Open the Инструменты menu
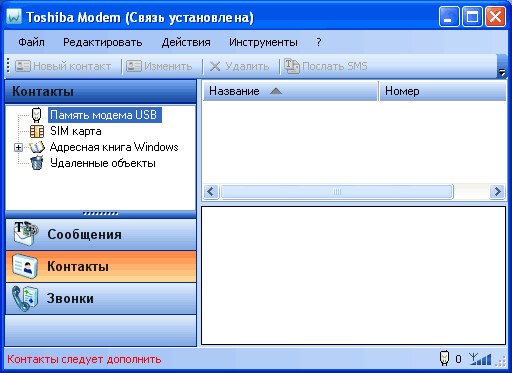 click(x=263, y=42)
